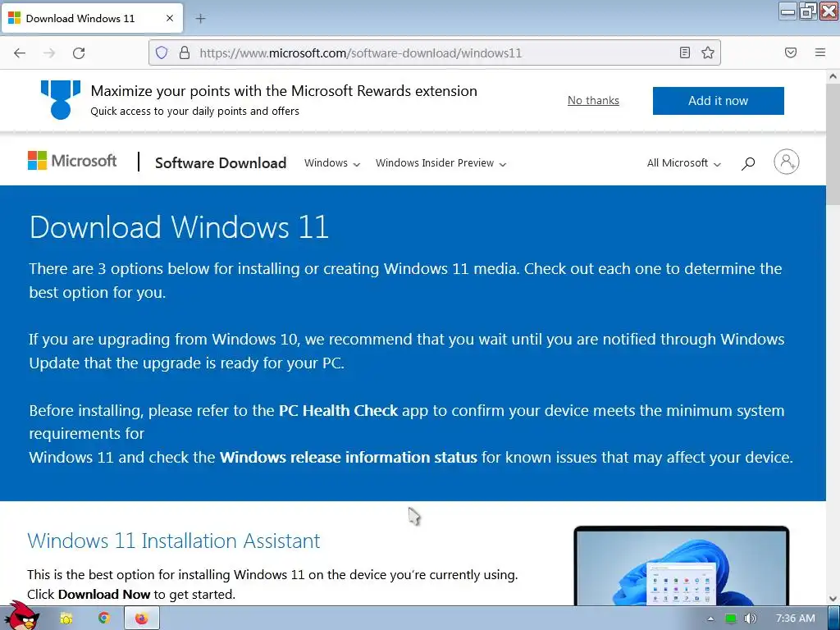The image size is (840, 630).
Task: Expand the Windows dropdown menu
Action: (x=332, y=163)
